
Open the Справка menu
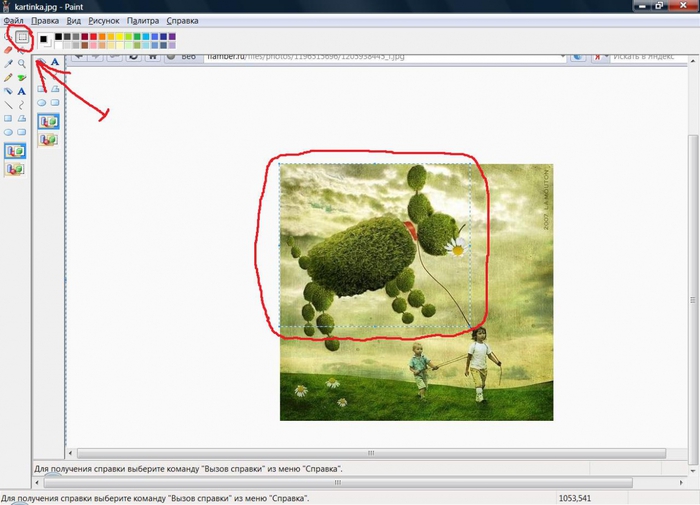182,21
